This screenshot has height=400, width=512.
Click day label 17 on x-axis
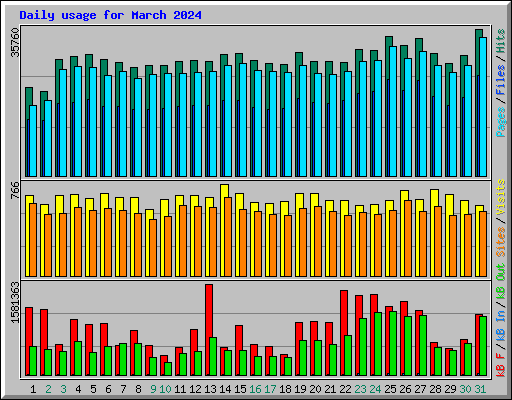(x=270, y=389)
